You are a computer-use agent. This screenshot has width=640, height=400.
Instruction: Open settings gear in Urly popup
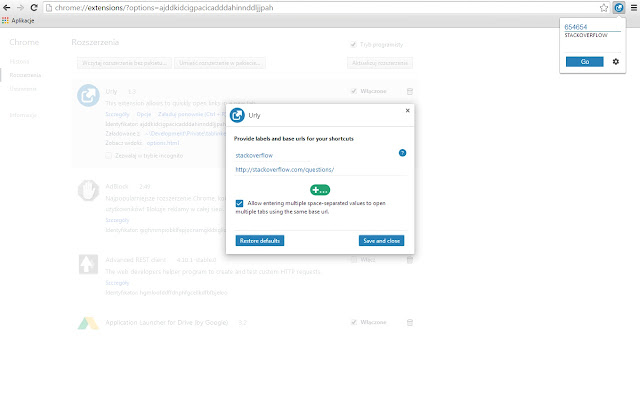tap(616, 62)
